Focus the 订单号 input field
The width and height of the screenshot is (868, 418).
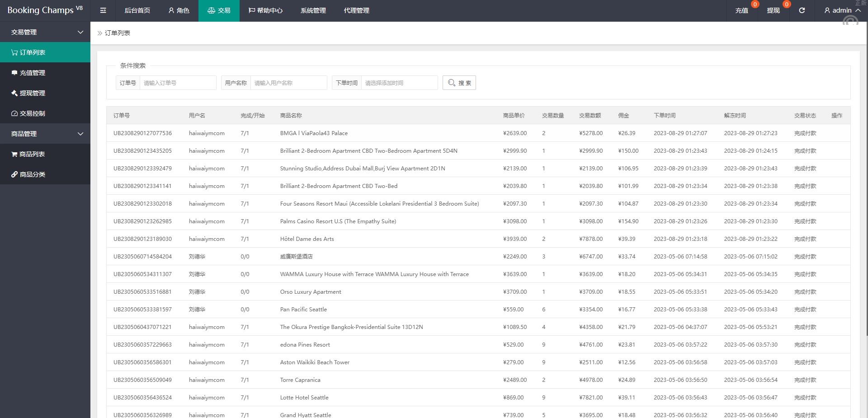coord(178,83)
